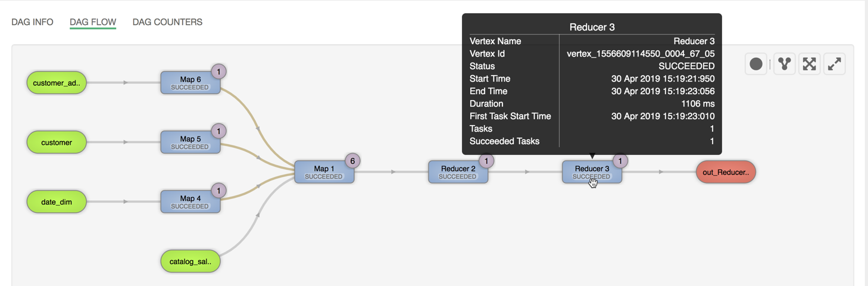
Task: Open the DAG COUNTERS tab
Action: pyautogui.click(x=167, y=22)
